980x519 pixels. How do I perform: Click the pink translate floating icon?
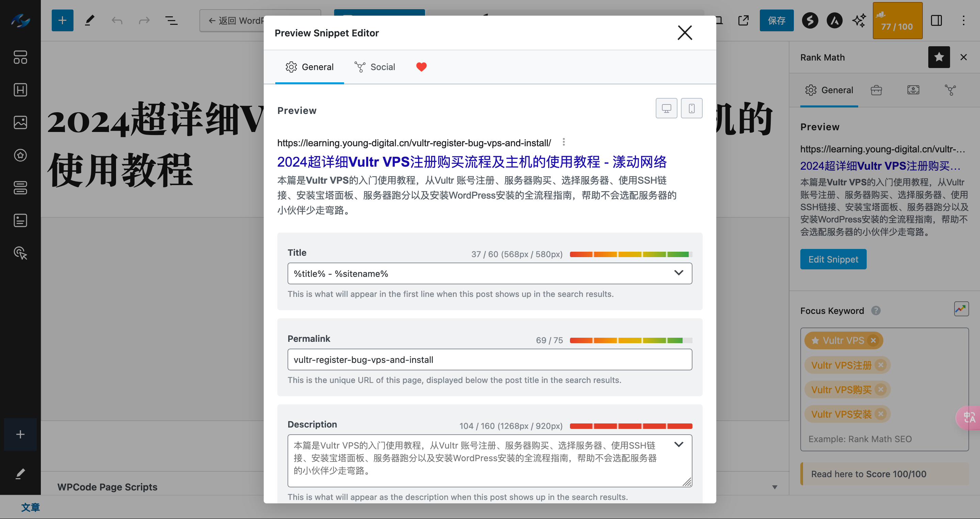click(x=968, y=418)
